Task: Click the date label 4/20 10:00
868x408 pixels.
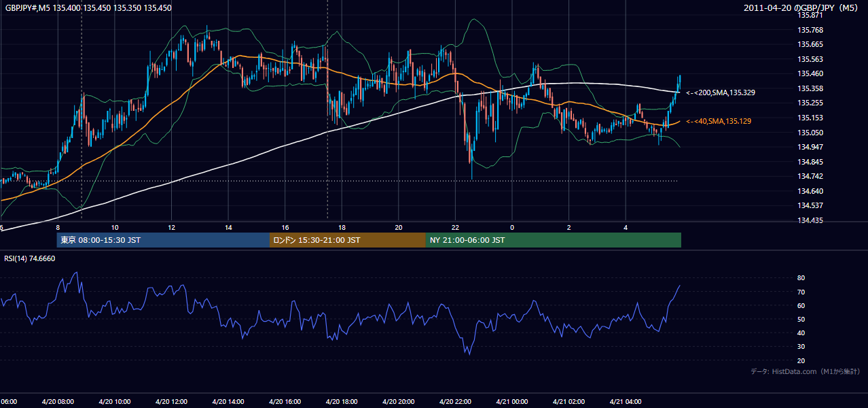Action: point(114,402)
